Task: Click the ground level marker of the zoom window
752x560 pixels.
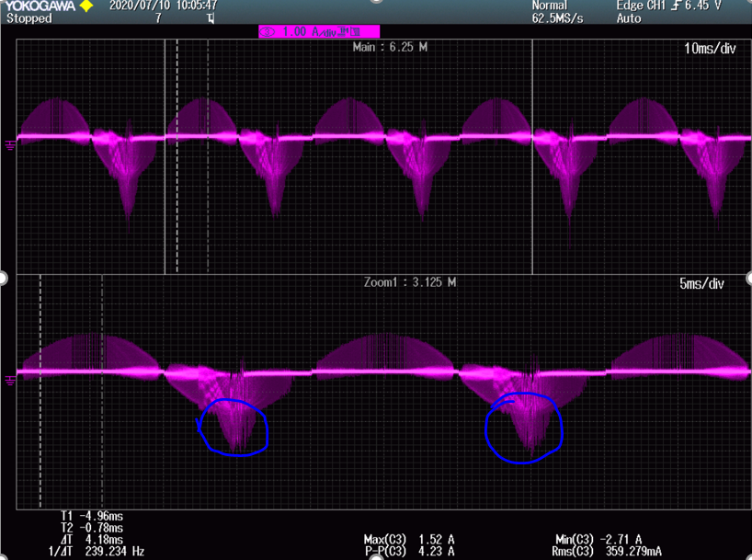Action: pyautogui.click(x=9, y=381)
